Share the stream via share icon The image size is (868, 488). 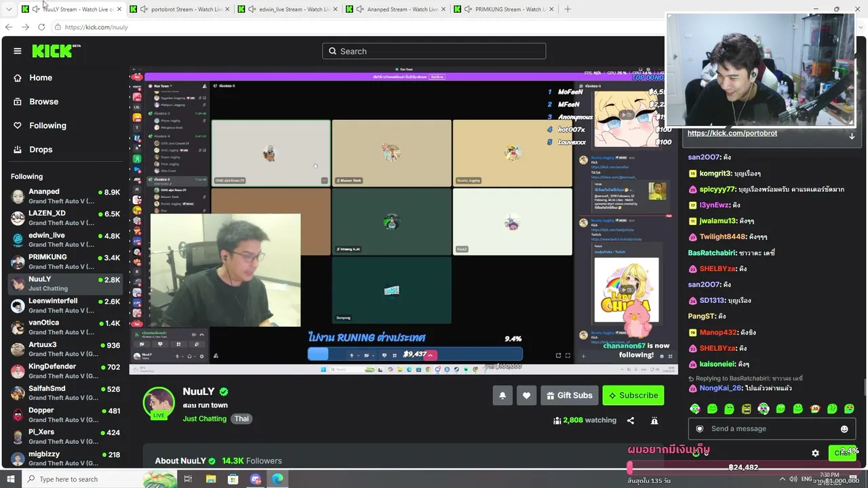coord(631,420)
